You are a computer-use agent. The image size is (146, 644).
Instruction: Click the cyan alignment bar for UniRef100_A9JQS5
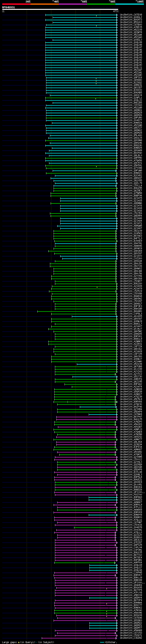(95, 316)
